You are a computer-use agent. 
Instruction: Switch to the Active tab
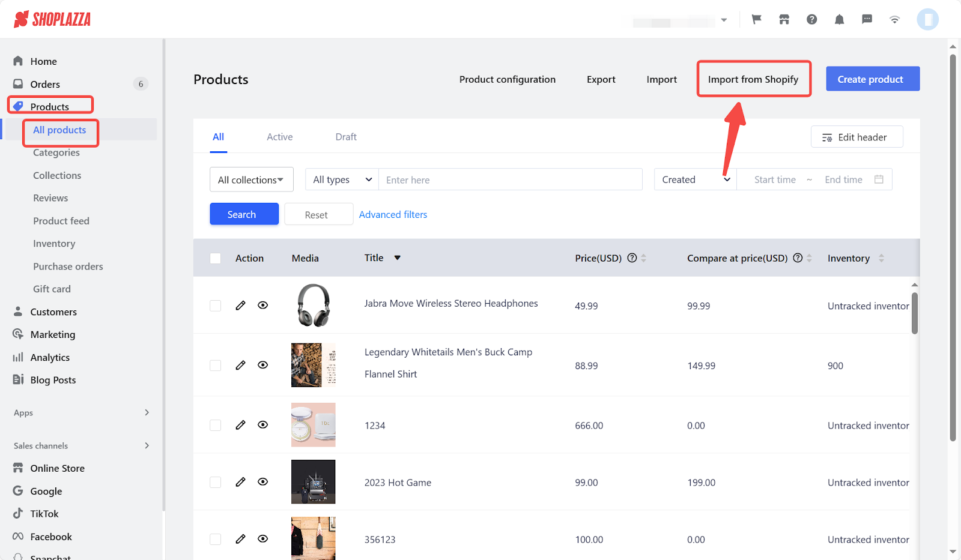(280, 137)
